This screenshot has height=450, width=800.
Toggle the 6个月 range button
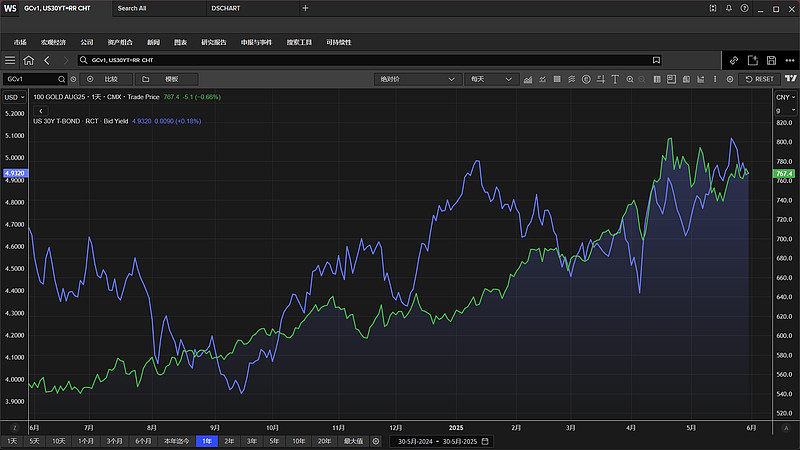click(143, 441)
